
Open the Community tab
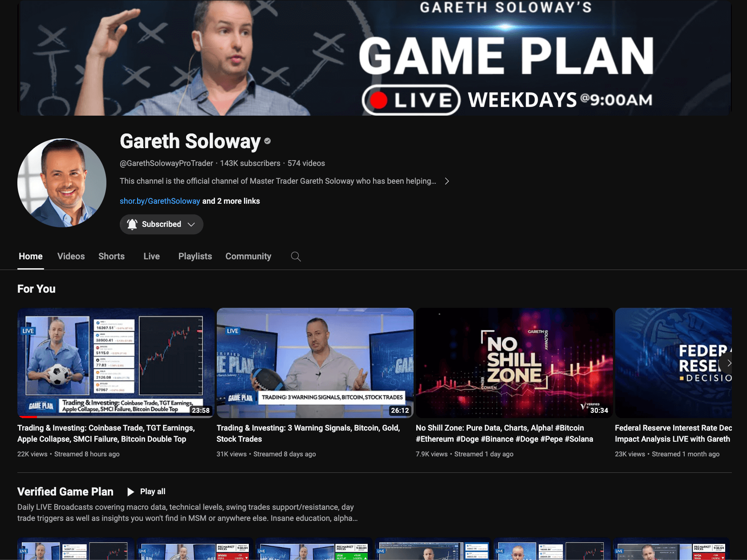point(248,256)
